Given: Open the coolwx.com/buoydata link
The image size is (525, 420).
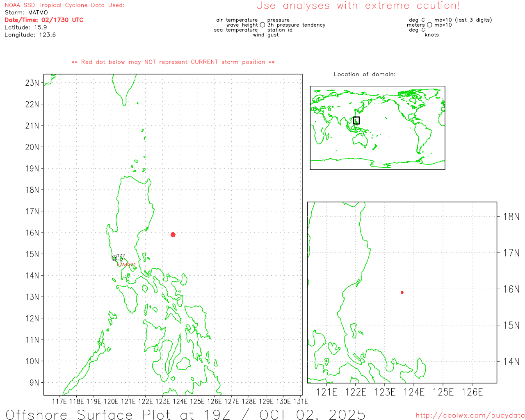Looking at the screenshot, I should click(x=470, y=415).
